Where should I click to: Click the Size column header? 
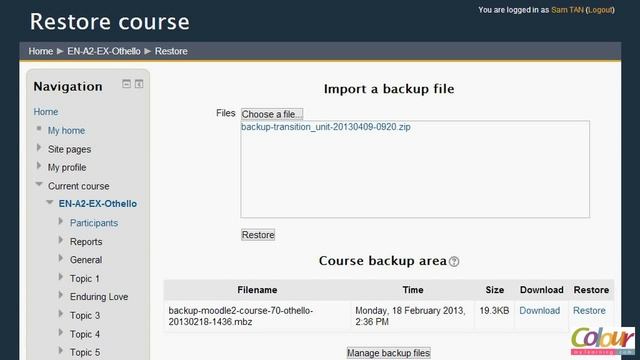495,290
